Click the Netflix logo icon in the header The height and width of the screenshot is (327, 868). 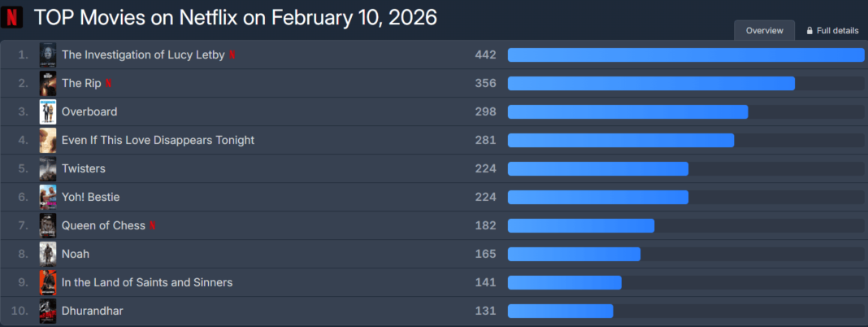click(x=14, y=17)
